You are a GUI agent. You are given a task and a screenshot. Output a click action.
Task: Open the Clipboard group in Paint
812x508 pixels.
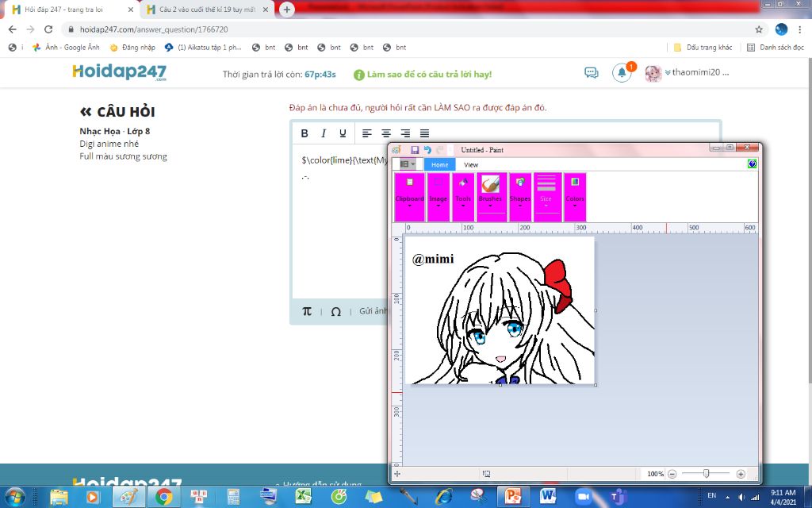point(410,197)
